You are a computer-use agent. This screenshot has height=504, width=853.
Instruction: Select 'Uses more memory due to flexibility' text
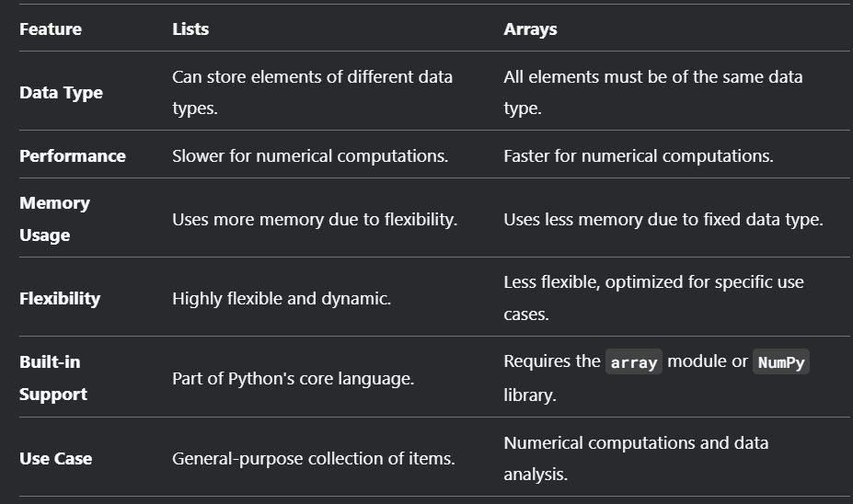click(314, 220)
